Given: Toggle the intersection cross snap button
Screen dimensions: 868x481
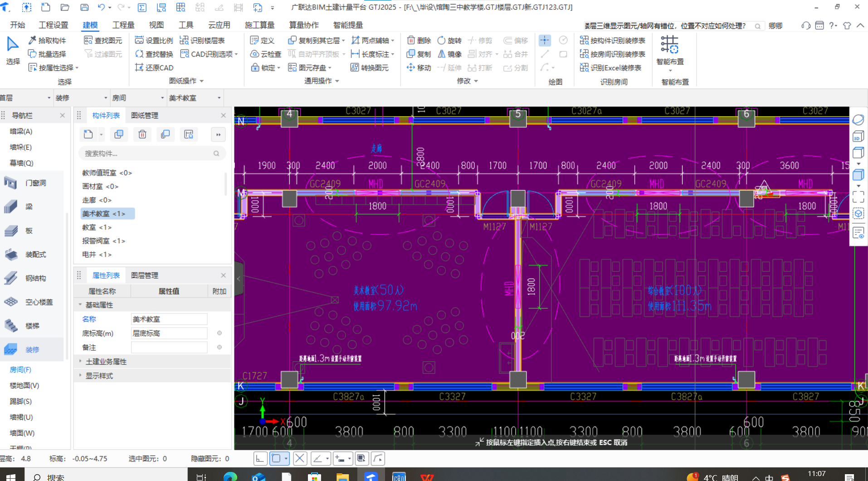Looking at the screenshot, I should pos(300,459).
